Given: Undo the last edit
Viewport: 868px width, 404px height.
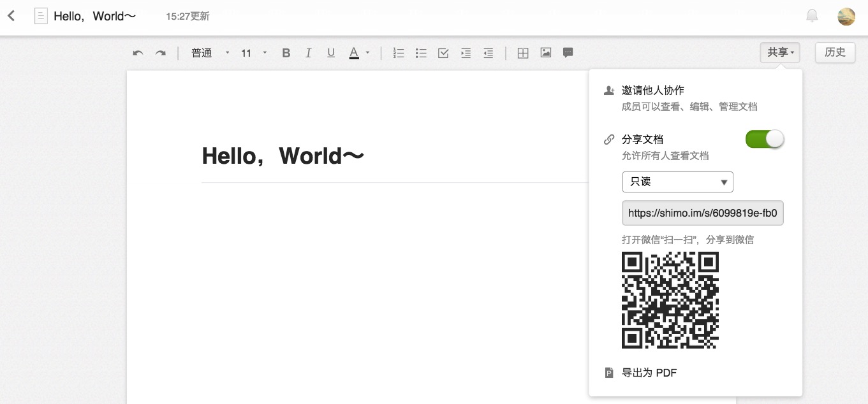Looking at the screenshot, I should [x=138, y=54].
